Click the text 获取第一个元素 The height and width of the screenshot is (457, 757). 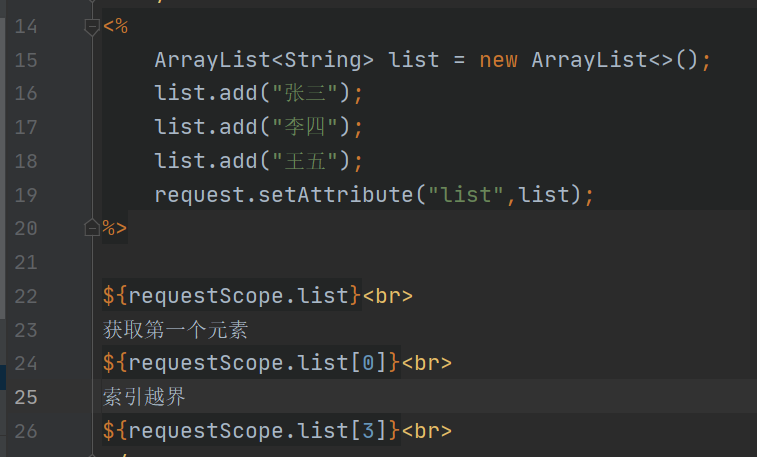175,330
